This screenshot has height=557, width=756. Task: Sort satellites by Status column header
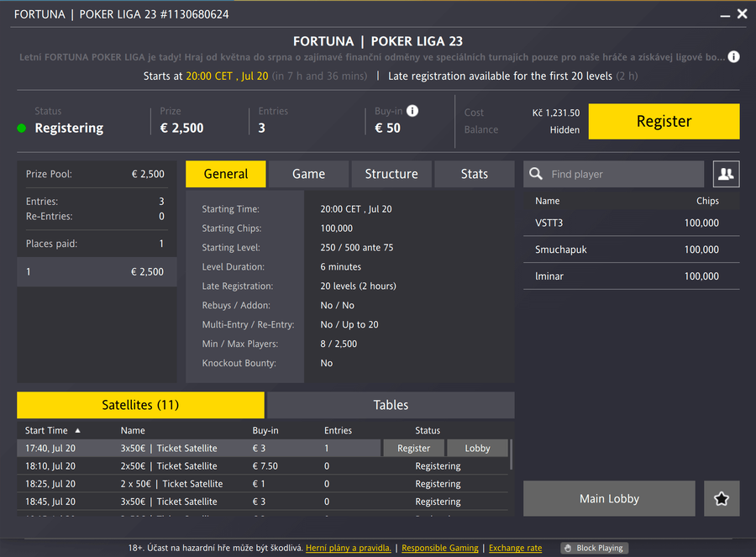click(x=428, y=431)
